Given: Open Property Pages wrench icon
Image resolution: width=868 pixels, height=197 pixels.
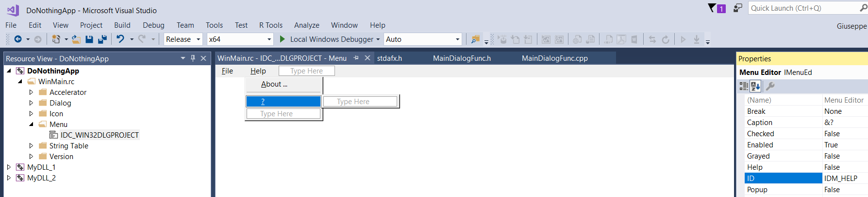Looking at the screenshot, I should pyautogui.click(x=770, y=86).
